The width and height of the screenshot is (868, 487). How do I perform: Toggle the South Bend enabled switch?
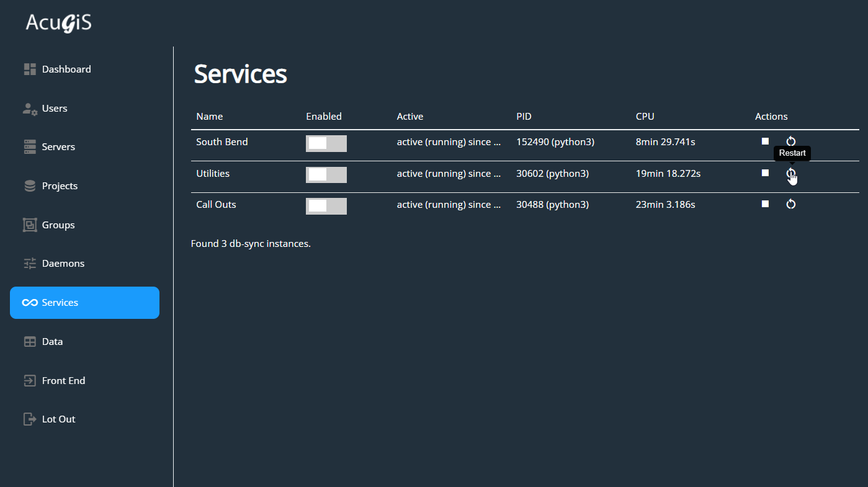(x=326, y=143)
